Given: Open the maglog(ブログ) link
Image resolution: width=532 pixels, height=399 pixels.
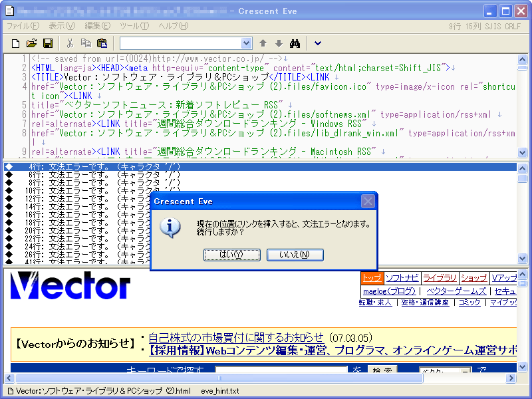Looking at the screenshot, I should (x=389, y=291).
